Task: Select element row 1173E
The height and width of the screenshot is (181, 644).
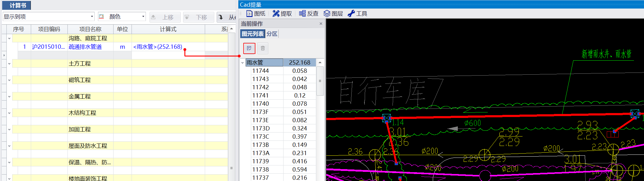Action: point(283,120)
